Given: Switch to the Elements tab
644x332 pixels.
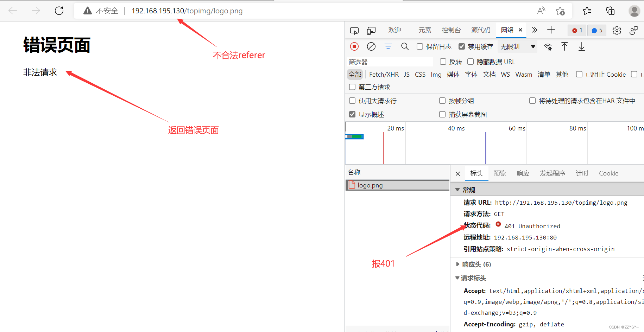Looking at the screenshot, I should coord(425,30).
